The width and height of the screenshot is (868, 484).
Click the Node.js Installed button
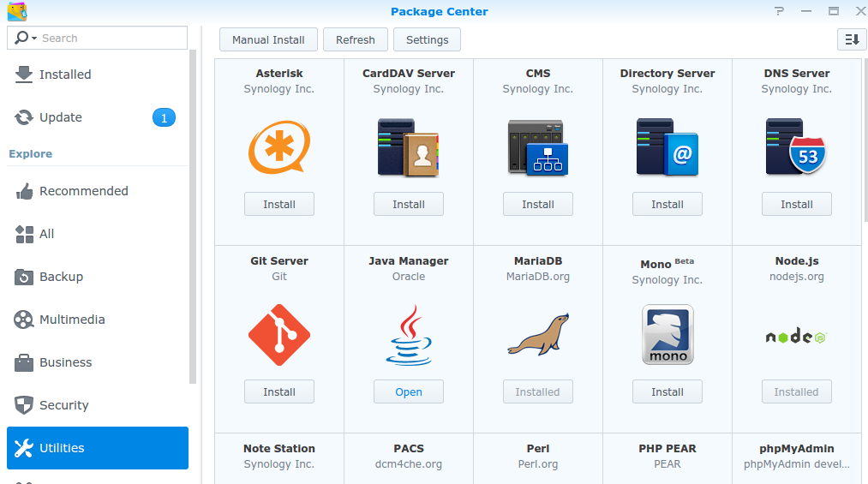click(797, 391)
